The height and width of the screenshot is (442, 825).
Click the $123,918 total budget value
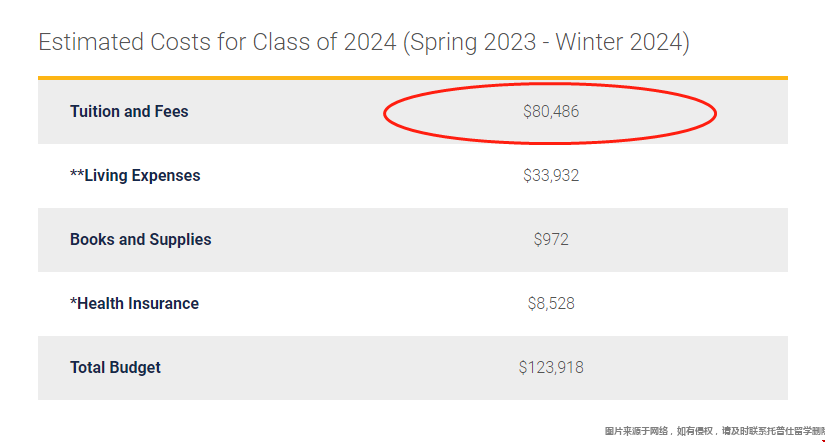(x=551, y=367)
